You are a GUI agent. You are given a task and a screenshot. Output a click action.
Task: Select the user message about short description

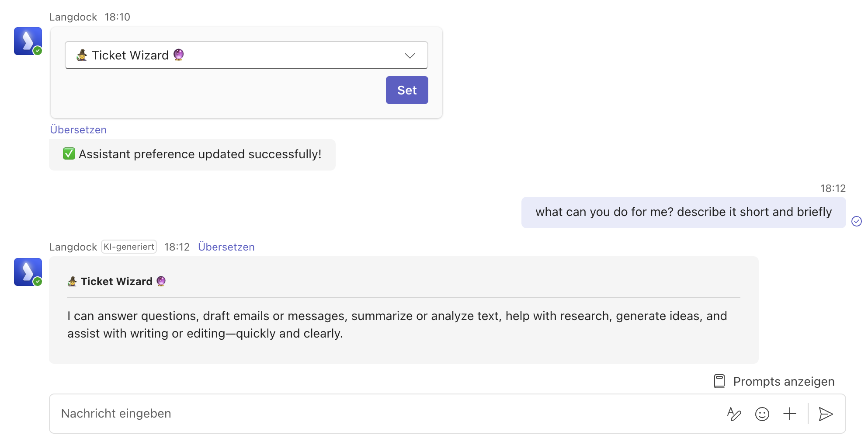pyautogui.click(x=683, y=213)
